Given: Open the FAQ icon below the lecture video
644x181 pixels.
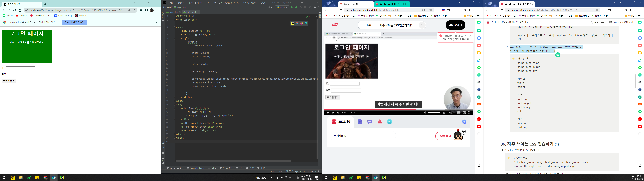Looking at the screenshot, I should (x=389, y=122).
